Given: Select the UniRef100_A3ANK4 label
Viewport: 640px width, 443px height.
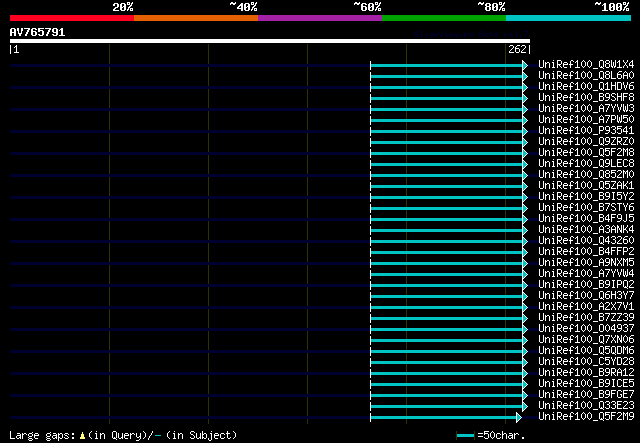Looking at the screenshot, I should click(x=586, y=230).
